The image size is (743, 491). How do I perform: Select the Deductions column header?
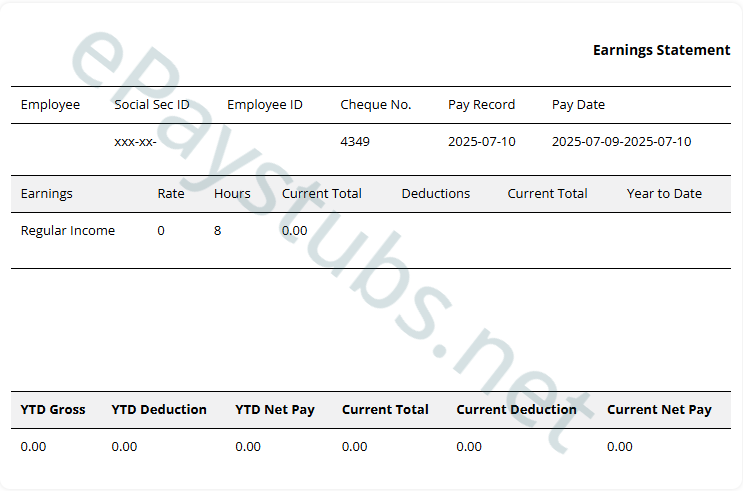click(435, 194)
